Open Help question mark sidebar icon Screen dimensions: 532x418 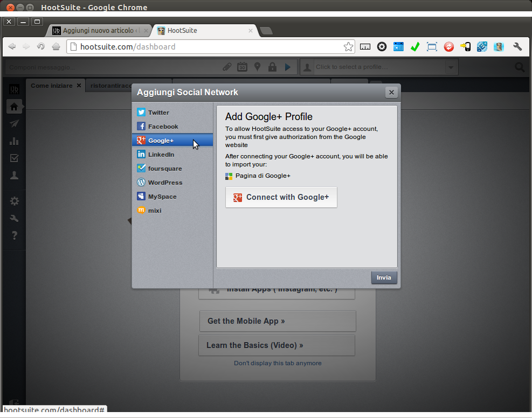14,235
